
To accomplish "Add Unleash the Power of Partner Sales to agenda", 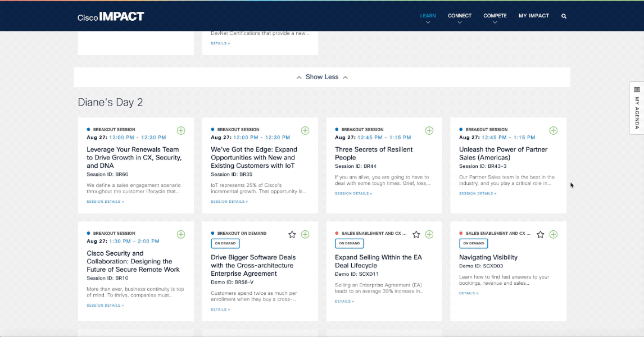I will [553, 130].
